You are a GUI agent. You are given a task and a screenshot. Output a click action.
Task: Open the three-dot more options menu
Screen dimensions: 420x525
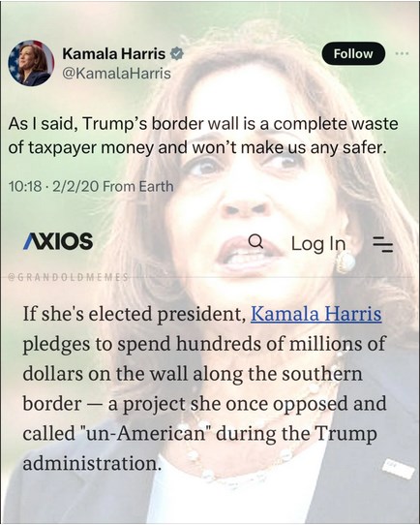tap(402, 53)
